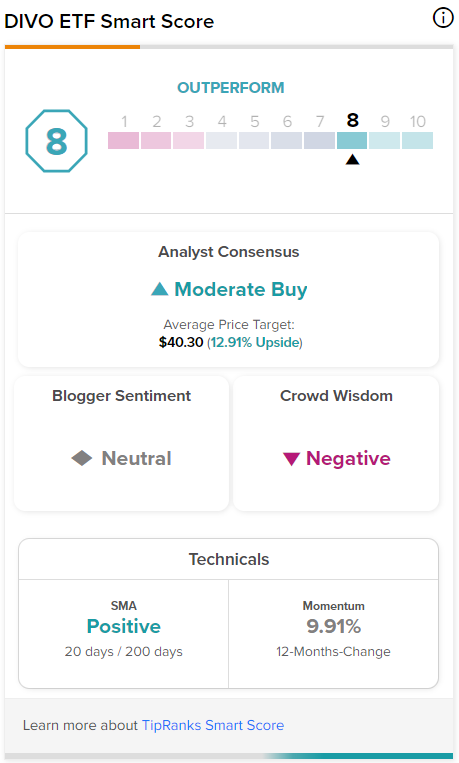Click the gray Neutral diamond icon
459x763 pixels.
pos(82,458)
